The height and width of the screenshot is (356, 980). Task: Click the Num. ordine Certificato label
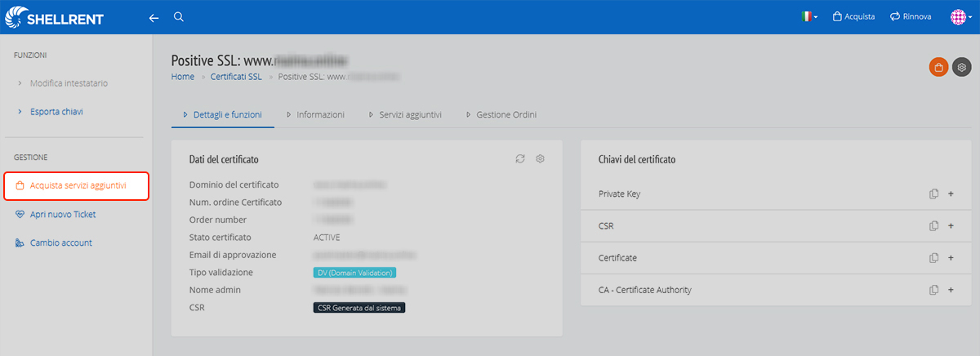pyautogui.click(x=235, y=202)
